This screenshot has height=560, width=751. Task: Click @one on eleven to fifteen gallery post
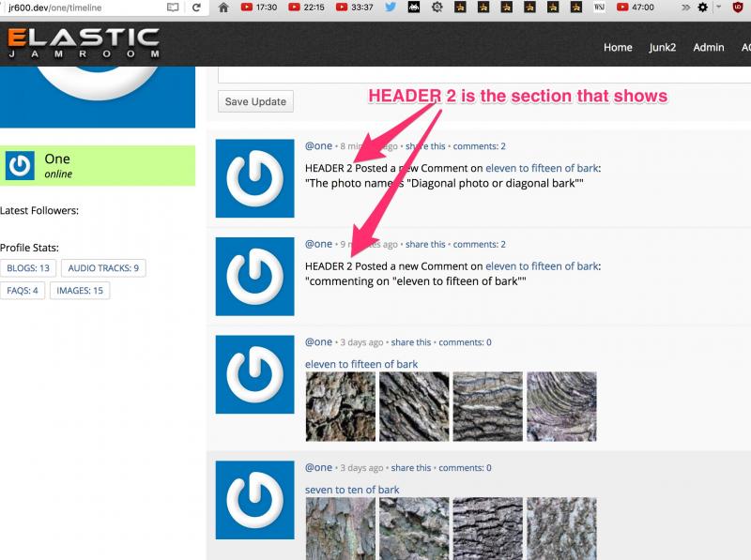[x=318, y=342]
